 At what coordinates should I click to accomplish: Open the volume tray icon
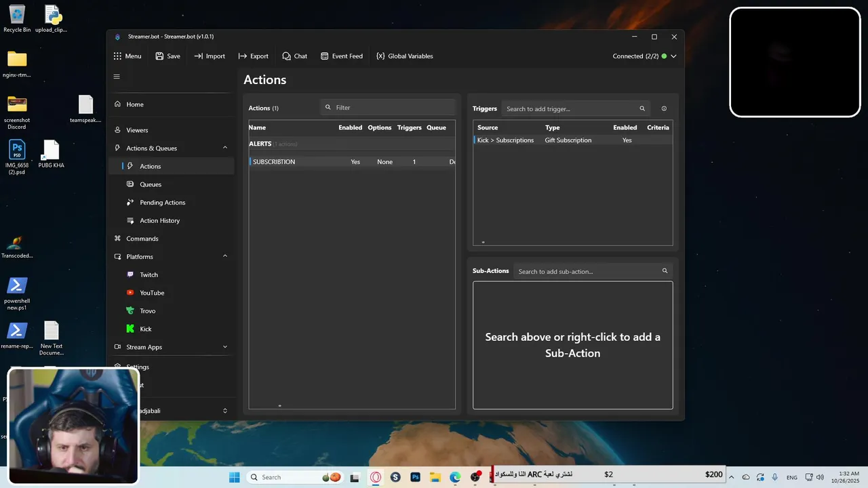coord(820,477)
